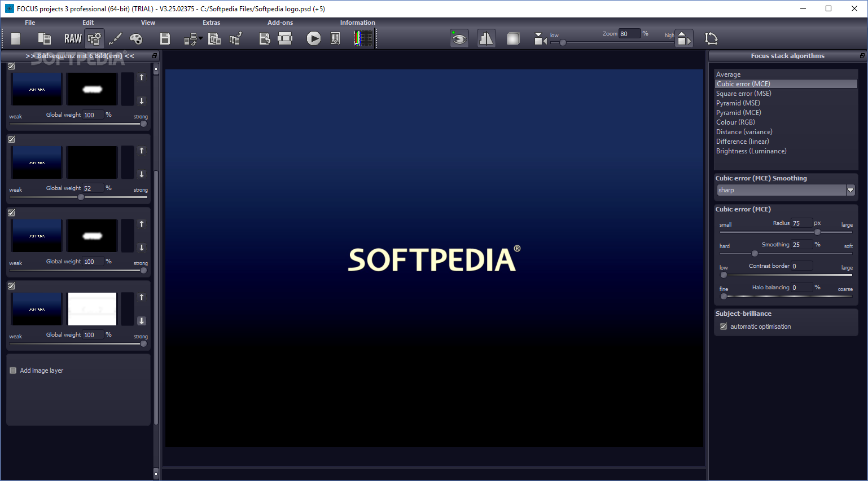Select Distance (variance) algorithm
This screenshot has height=481, width=868.
click(x=786, y=132)
